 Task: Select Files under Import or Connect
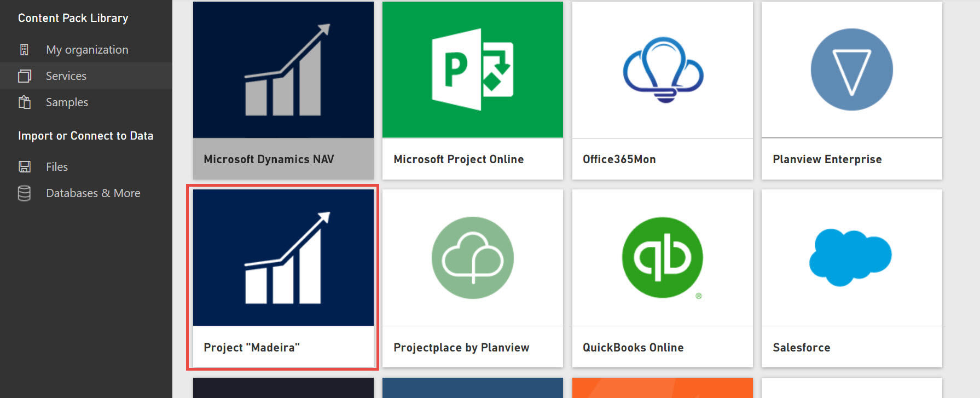tap(57, 167)
